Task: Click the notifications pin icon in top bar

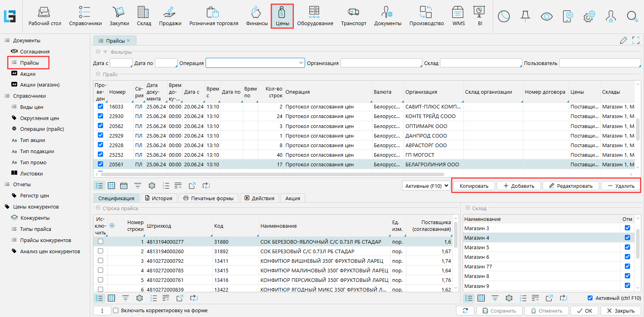Action: [x=525, y=16]
